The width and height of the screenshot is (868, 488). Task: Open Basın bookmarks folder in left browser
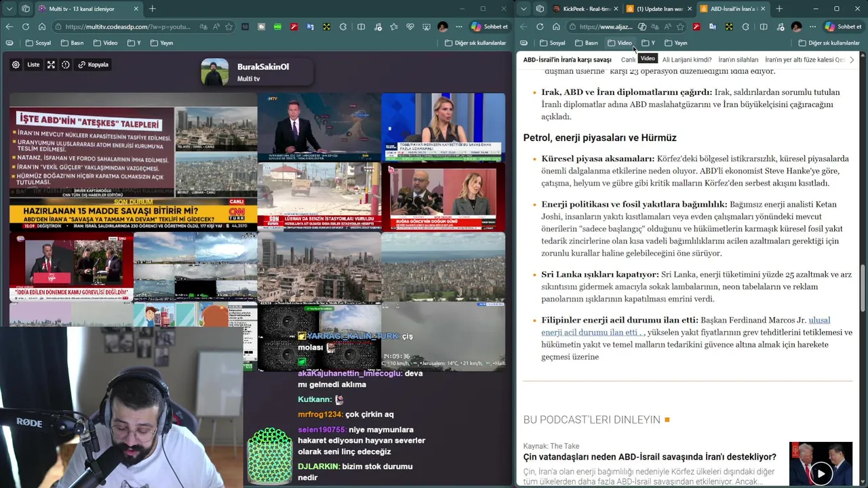72,43
